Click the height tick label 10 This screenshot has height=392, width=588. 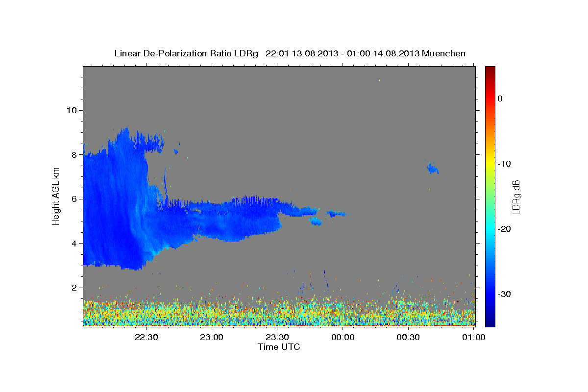click(x=72, y=110)
